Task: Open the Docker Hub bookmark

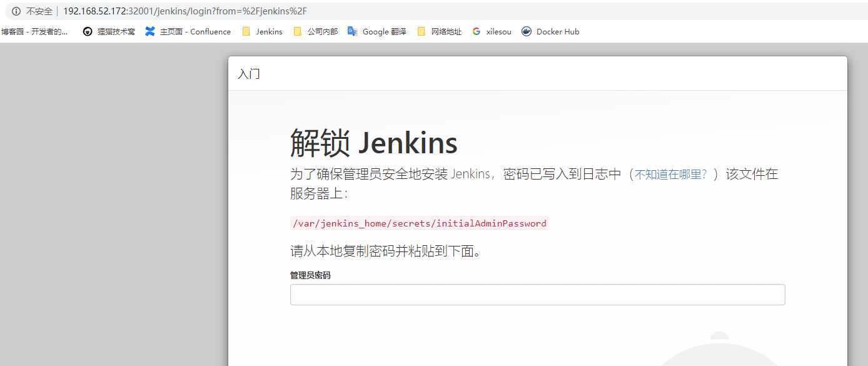Action: [x=550, y=31]
